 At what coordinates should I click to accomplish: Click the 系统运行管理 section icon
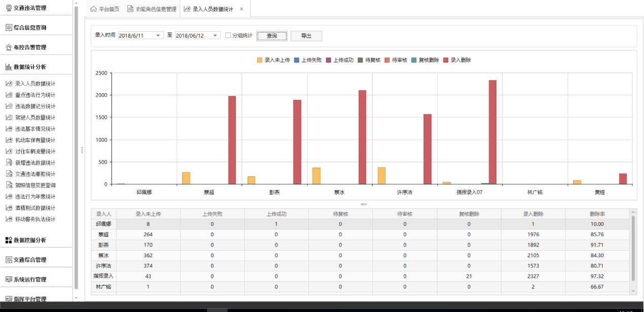[x=9, y=279]
